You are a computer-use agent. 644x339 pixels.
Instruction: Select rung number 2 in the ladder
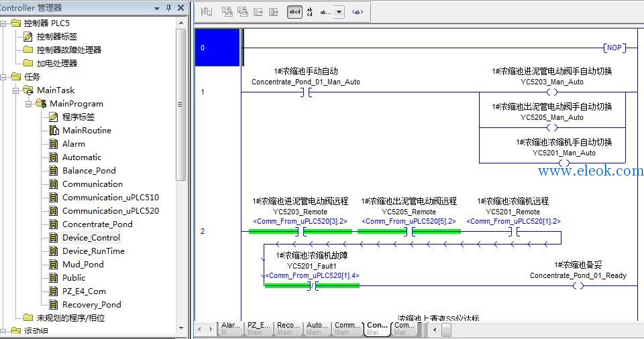click(203, 232)
